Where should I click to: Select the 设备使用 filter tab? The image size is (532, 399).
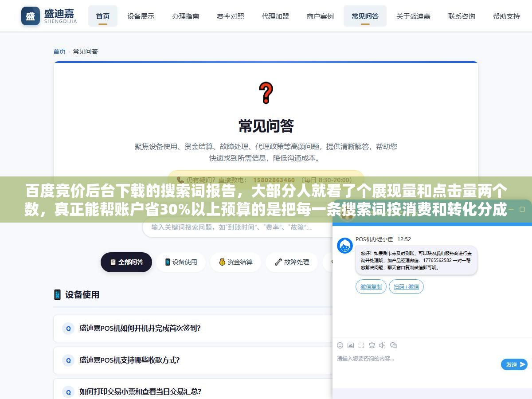tap(181, 262)
